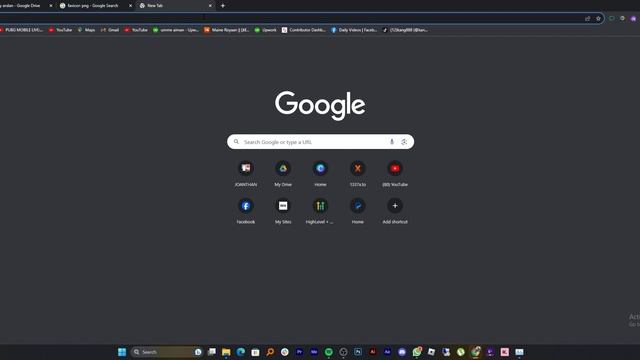Click the share this page icon
640x360 pixels.
pyautogui.click(x=588, y=18)
